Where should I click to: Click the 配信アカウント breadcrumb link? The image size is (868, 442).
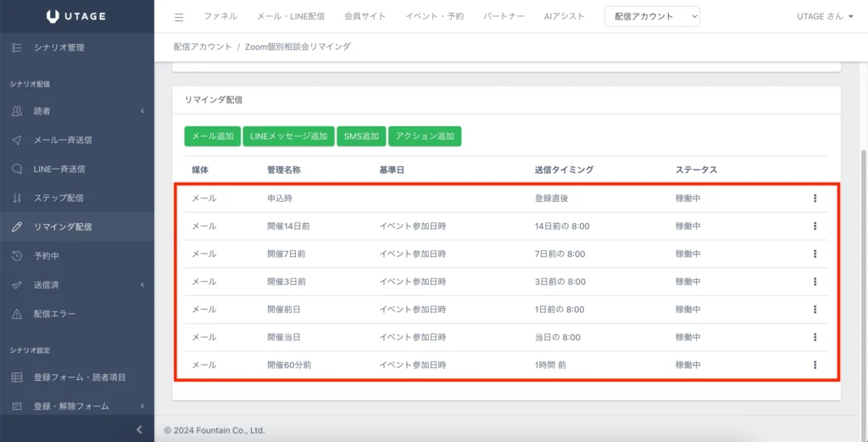(203, 47)
